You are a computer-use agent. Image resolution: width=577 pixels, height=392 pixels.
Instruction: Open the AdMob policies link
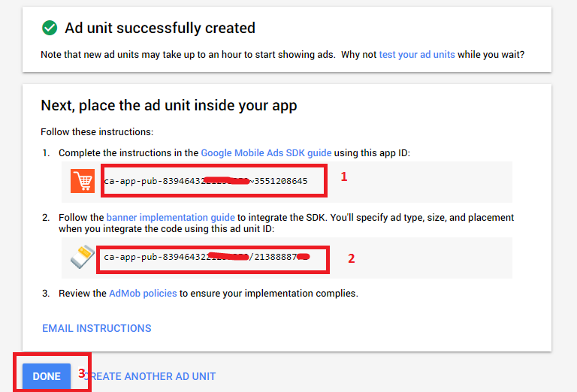pos(143,293)
